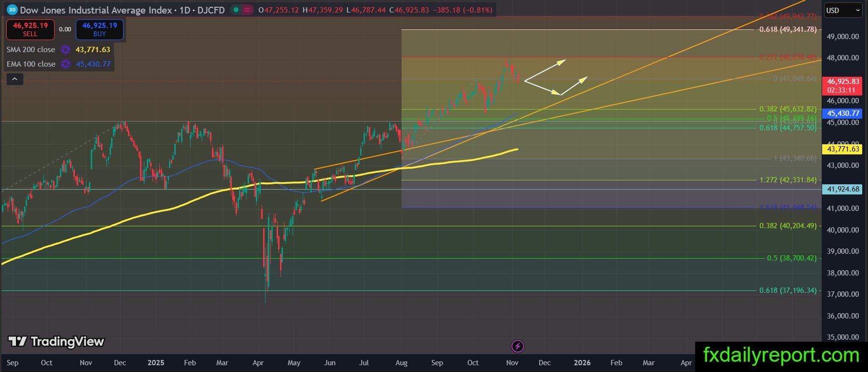Screen dimensions: 868x372
Task: Click 43,000.00 on the price scale
Action: [843, 165]
